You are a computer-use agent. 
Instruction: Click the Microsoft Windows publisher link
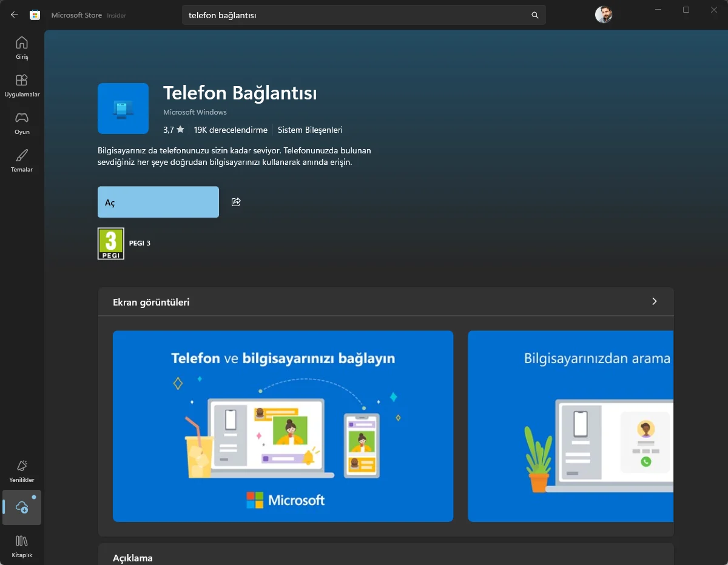pos(195,112)
